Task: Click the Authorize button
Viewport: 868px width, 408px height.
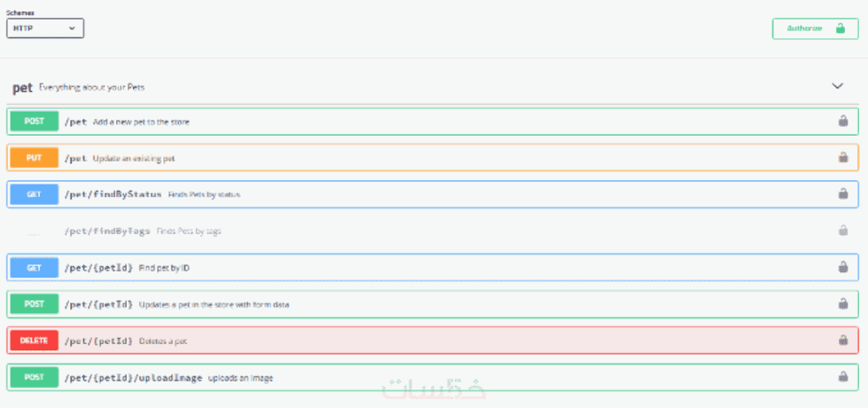Action: click(816, 28)
